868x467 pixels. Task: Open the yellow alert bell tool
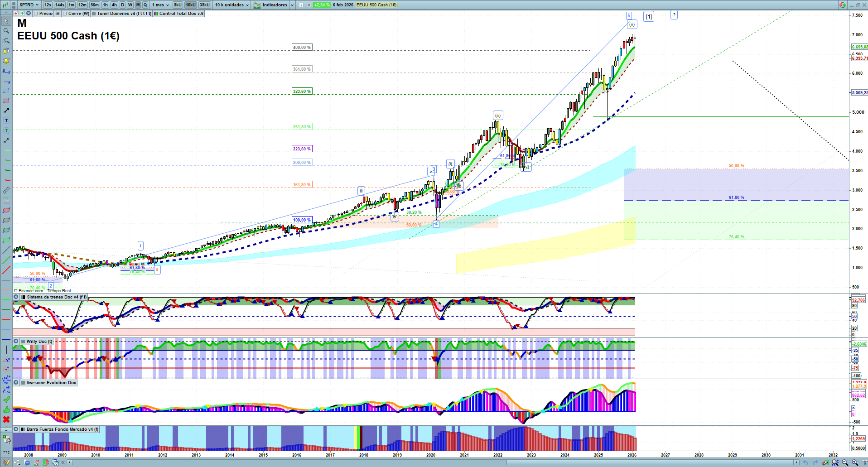click(x=6, y=61)
